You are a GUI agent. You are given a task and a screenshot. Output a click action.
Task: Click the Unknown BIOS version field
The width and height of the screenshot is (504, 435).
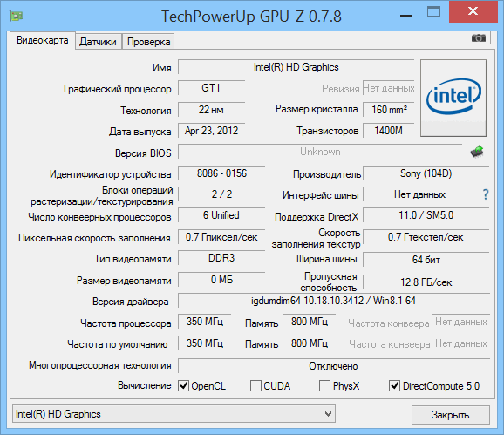point(320,152)
